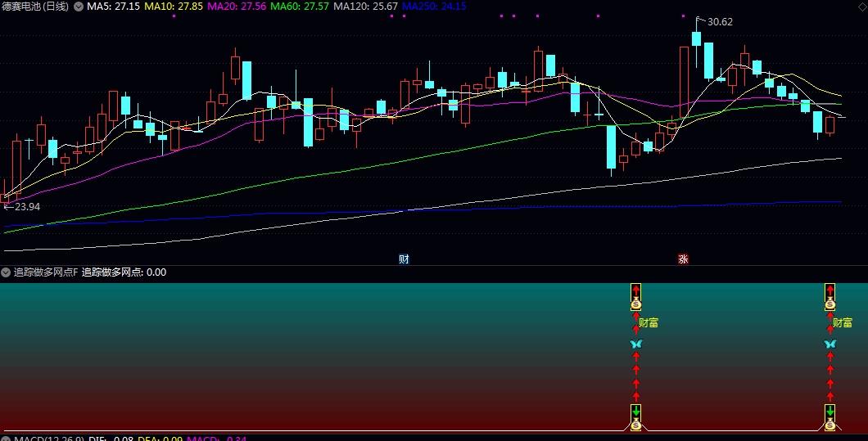Open the blue 财 info marker
The height and width of the screenshot is (441, 868).
click(x=404, y=259)
